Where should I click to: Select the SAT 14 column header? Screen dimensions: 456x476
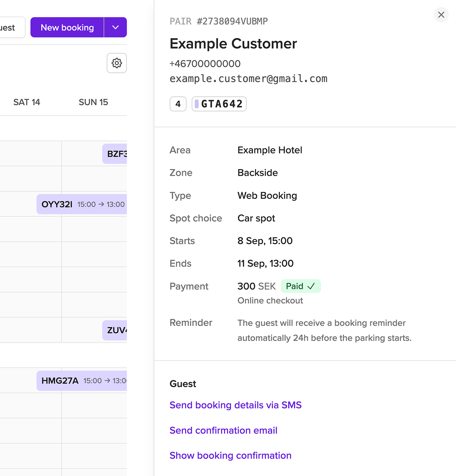(27, 102)
